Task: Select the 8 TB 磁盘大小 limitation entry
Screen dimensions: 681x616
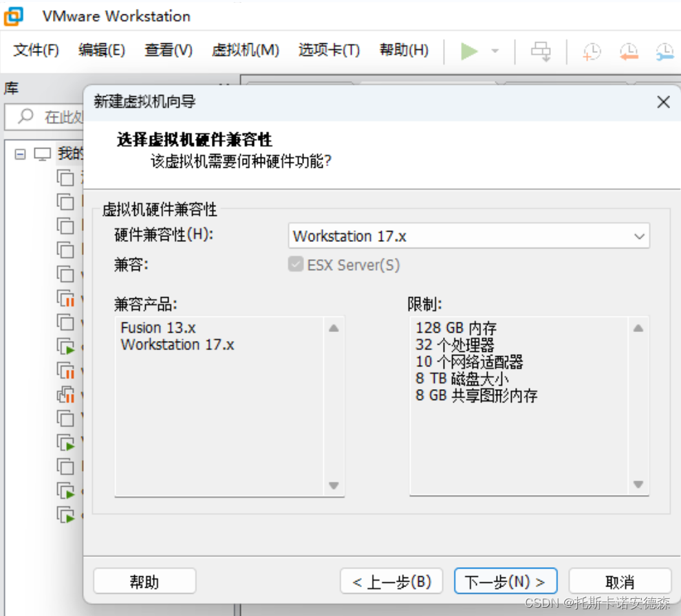Action: 462,379
